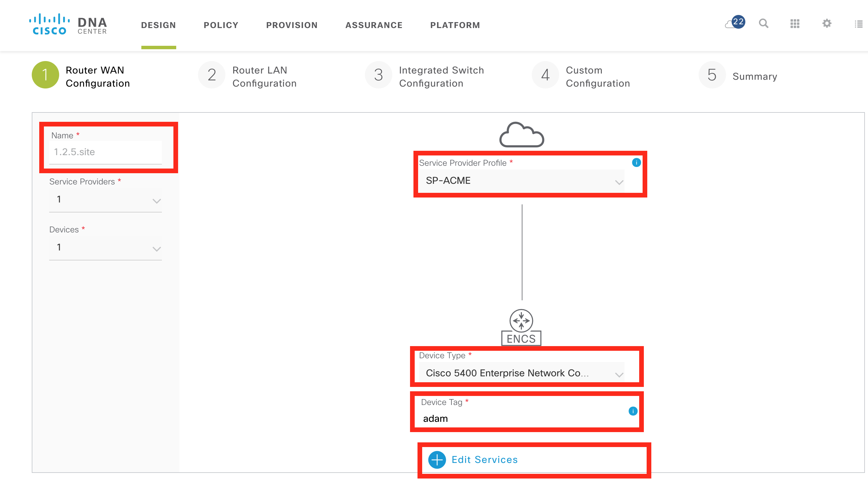This screenshot has height=481, width=868.
Task: Switch to the POLICY tab
Action: [221, 25]
